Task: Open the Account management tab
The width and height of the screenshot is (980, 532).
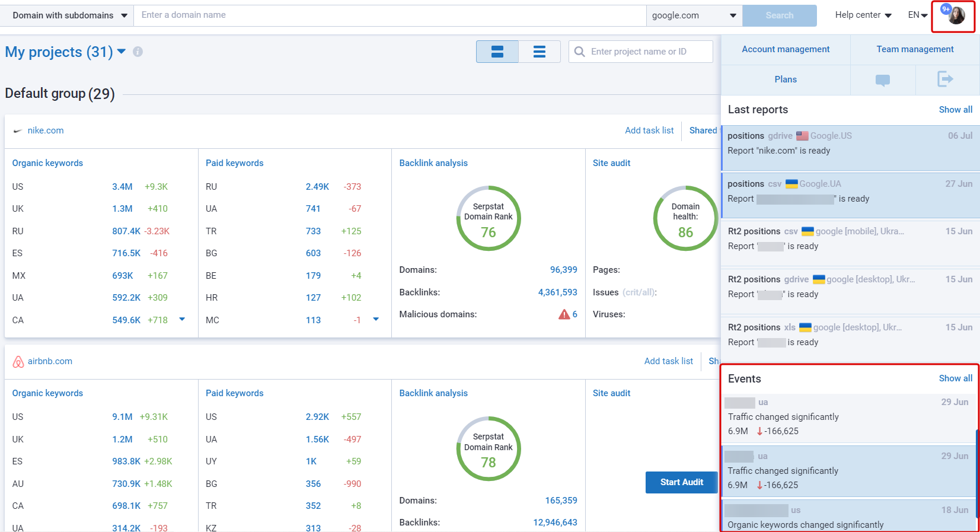Action: point(786,49)
